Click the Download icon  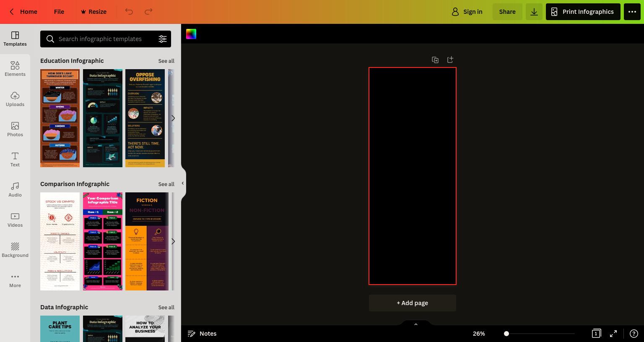534,12
